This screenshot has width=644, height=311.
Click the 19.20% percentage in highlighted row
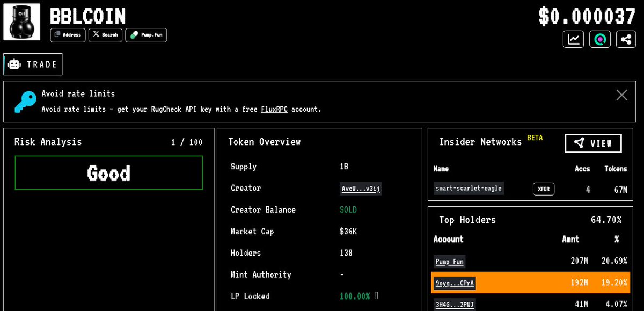click(x=614, y=283)
